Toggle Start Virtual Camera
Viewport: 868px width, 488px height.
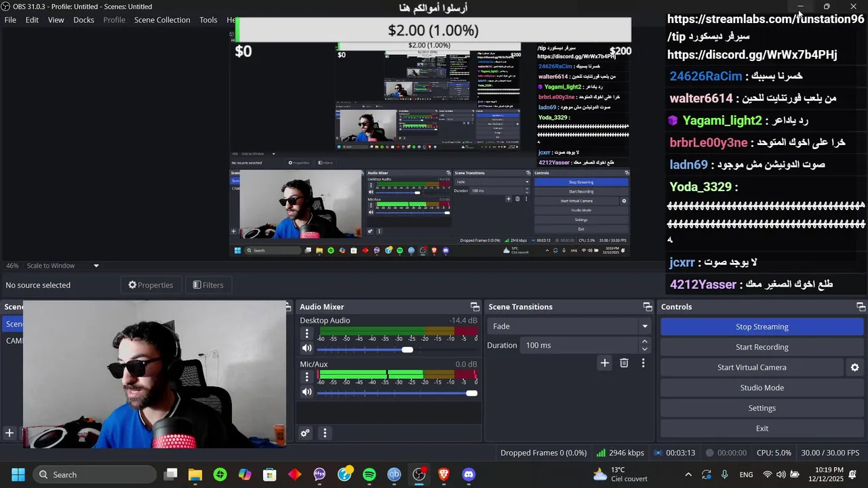(x=751, y=367)
